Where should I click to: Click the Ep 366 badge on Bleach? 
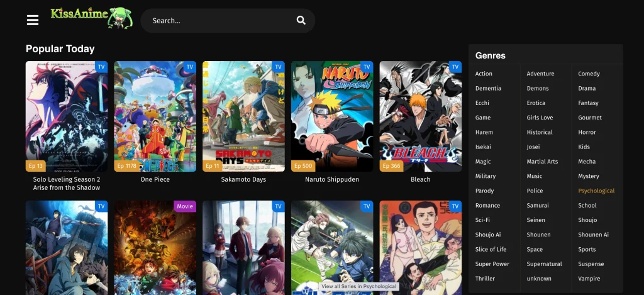tap(392, 166)
